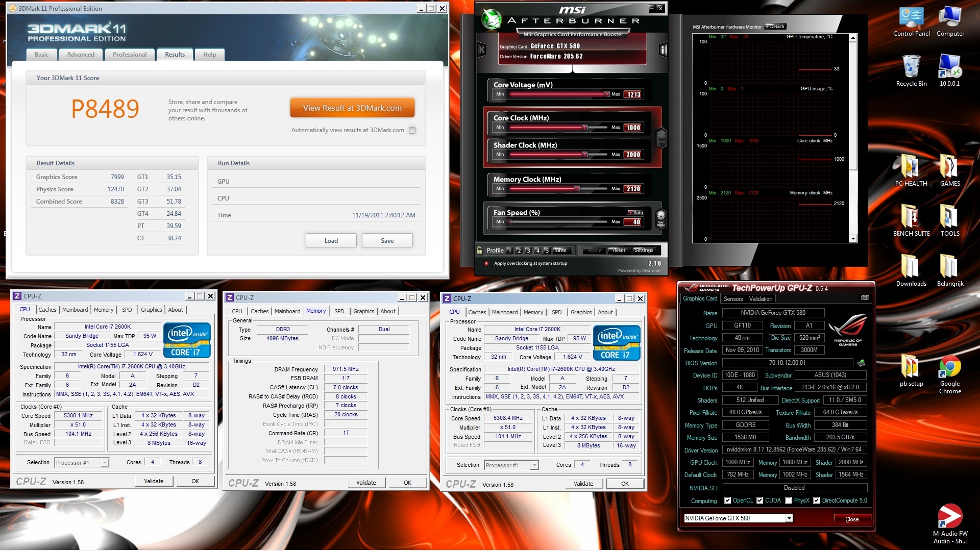Image resolution: width=980 pixels, height=551 pixels.
Task: Click the Afterburner profile lock icon
Action: 479,250
